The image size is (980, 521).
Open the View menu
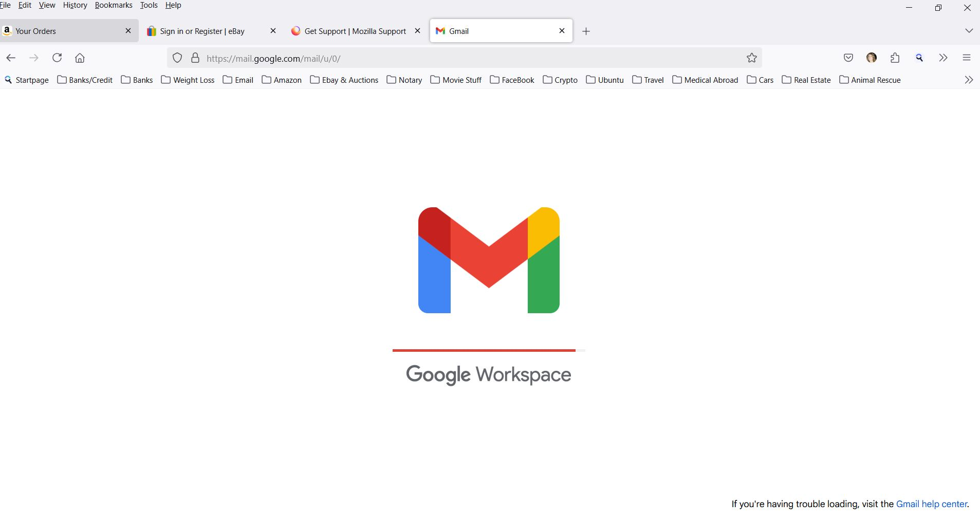tap(47, 5)
